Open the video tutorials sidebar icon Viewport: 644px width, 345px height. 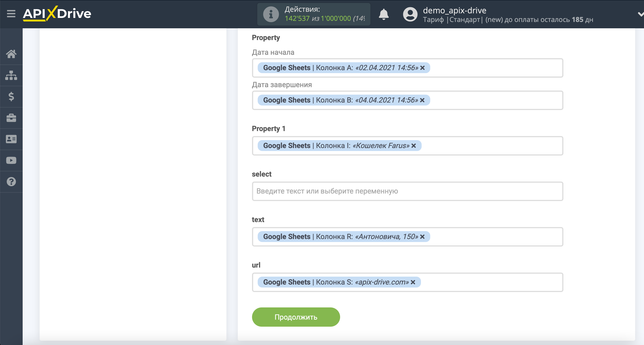(x=11, y=160)
